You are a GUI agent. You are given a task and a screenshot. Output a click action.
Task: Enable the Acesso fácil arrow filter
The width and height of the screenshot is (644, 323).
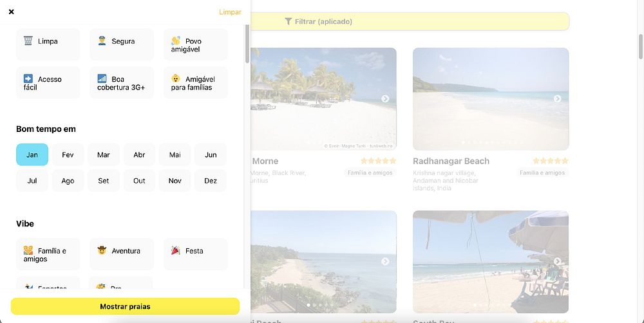[x=48, y=82]
